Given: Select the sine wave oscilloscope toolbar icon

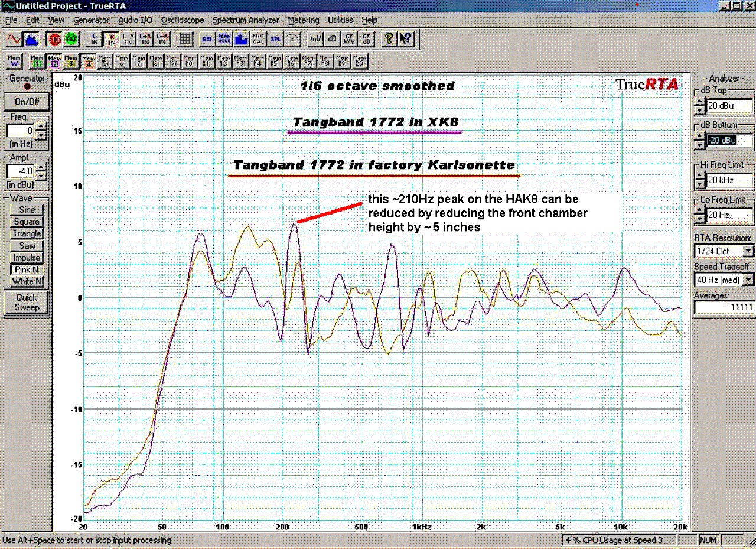Looking at the screenshot, I should 14,39.
